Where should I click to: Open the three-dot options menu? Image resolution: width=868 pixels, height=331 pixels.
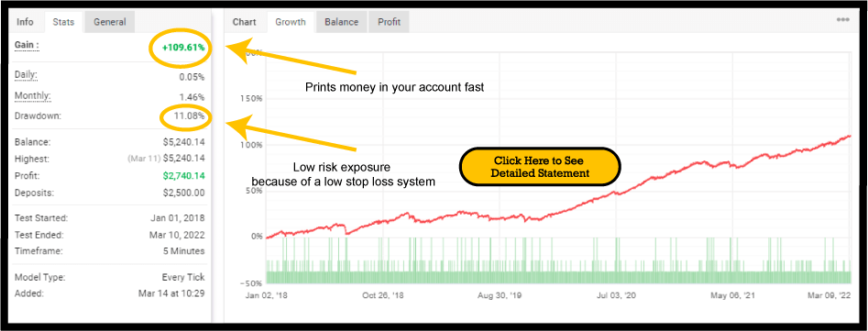842,19
